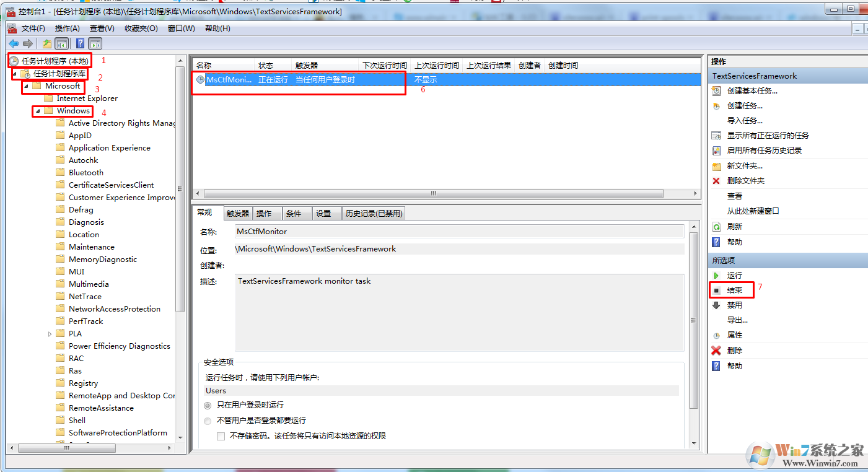This screenshot has width=868, height=472.
Task: Check the 不存储密码 checkbox
Action: pos(221,436)
